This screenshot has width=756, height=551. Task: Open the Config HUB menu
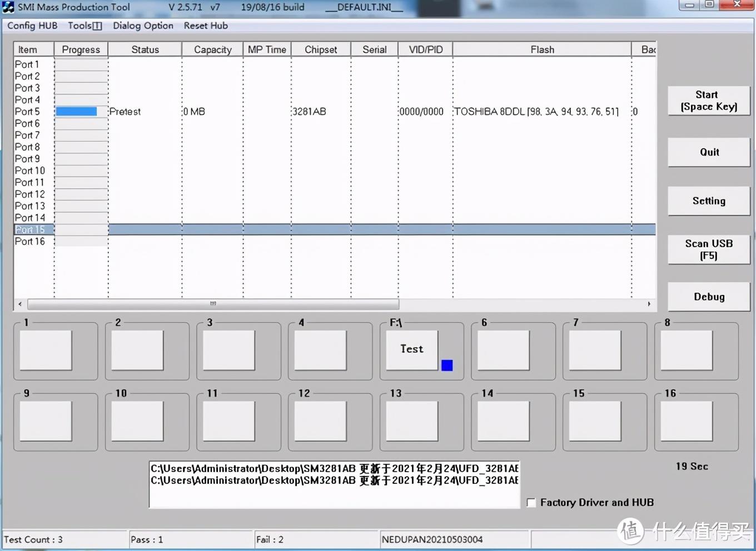pyautogui.click(x=32, y=26)
